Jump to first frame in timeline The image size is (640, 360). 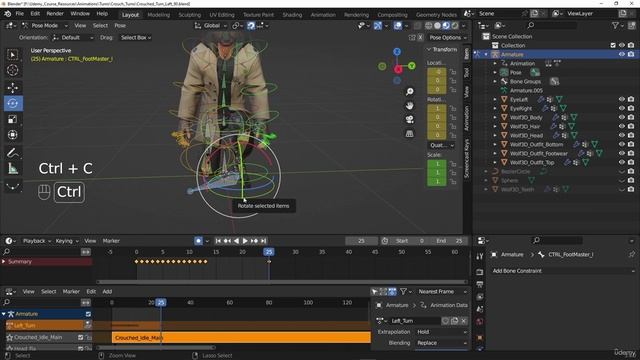point(218,241)
